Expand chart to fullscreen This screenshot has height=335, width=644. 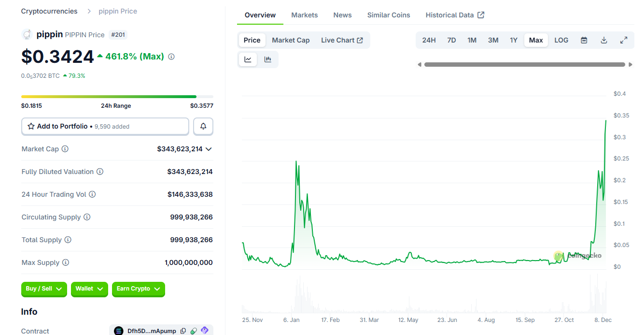(623, 40)
